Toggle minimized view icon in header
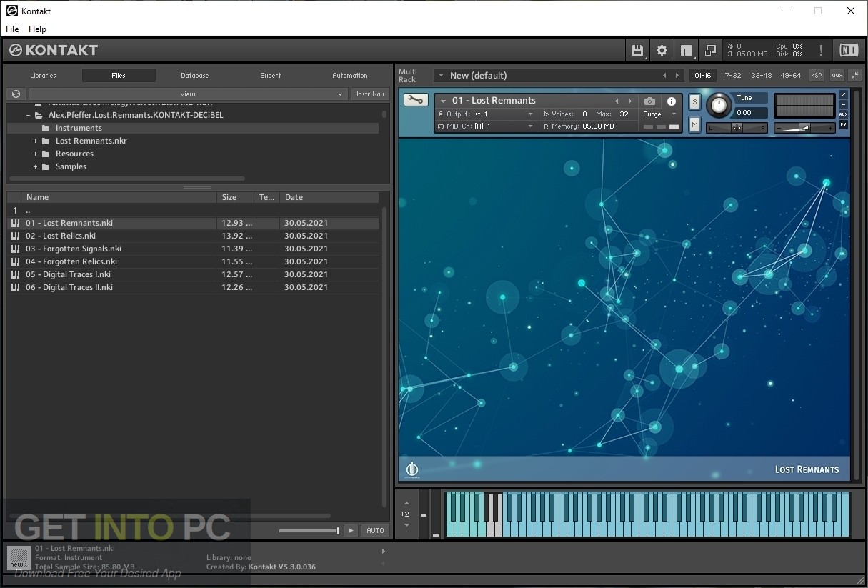Image resolution: width=868 pixels, height=588 pixels. (x=710, y=50)
